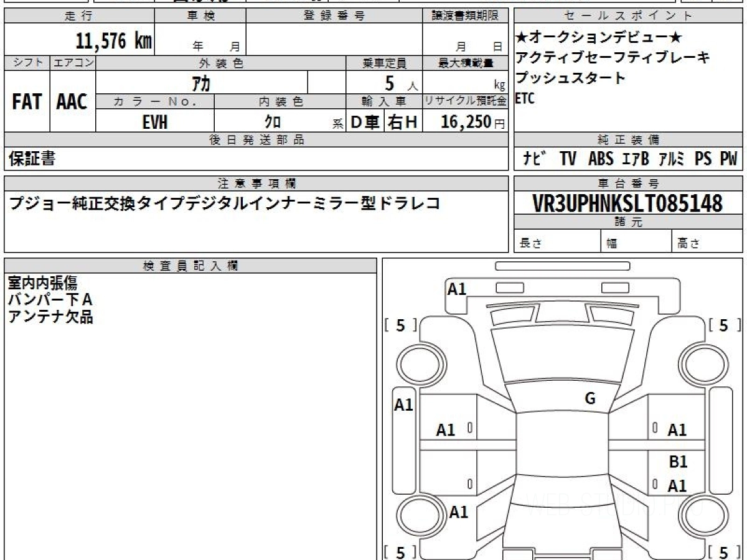
Task: Select the 走行 column header
Action: point(79,16)
